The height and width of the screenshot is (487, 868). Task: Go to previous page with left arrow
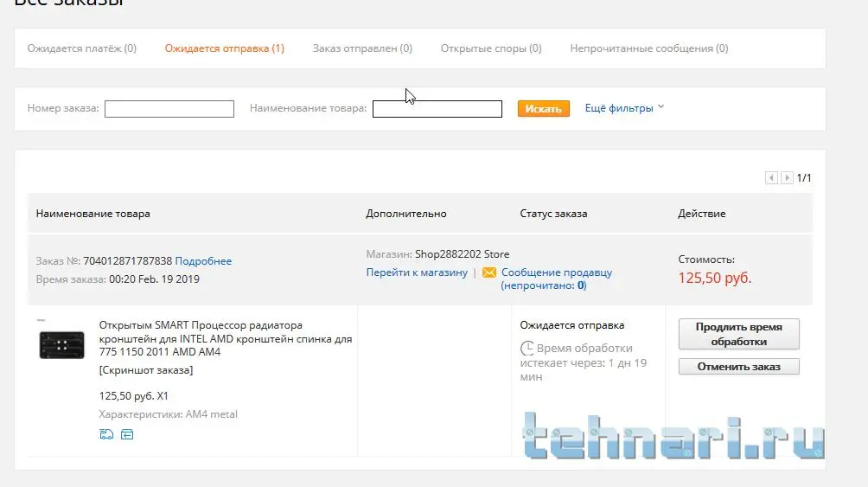(771, 177)
